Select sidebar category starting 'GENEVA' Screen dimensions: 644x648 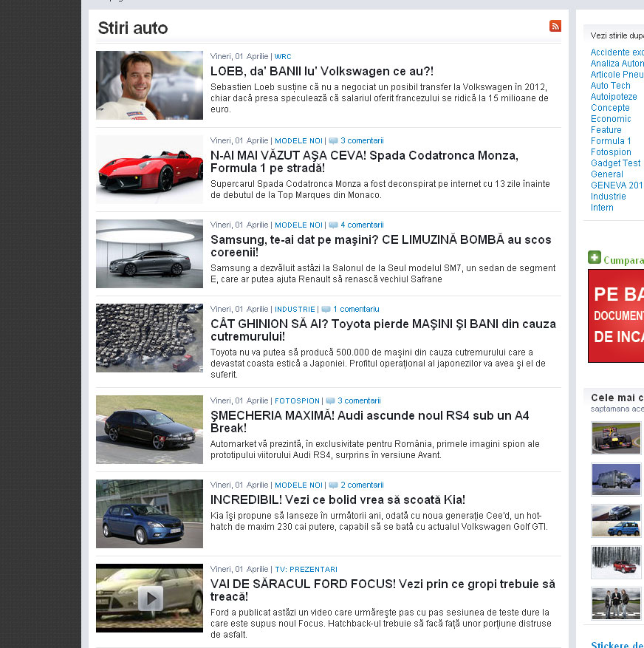coord(617,185)
